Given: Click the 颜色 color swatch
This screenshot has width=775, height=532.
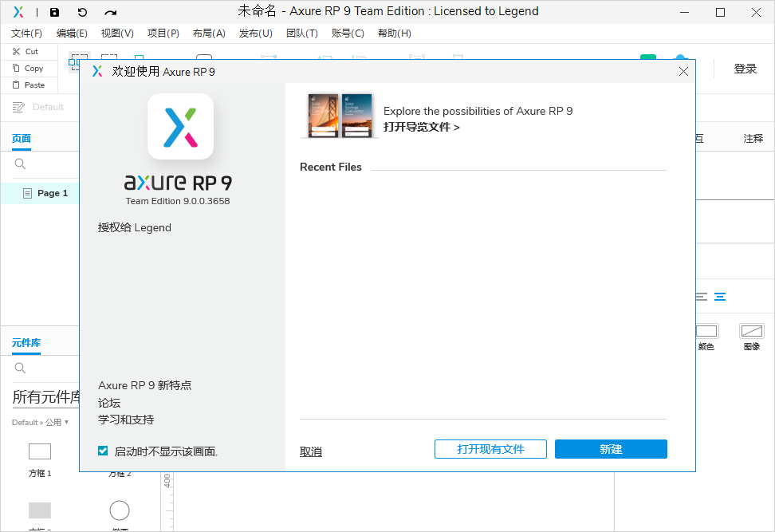Looking at the screenshot, I should (x=707, y=330).
